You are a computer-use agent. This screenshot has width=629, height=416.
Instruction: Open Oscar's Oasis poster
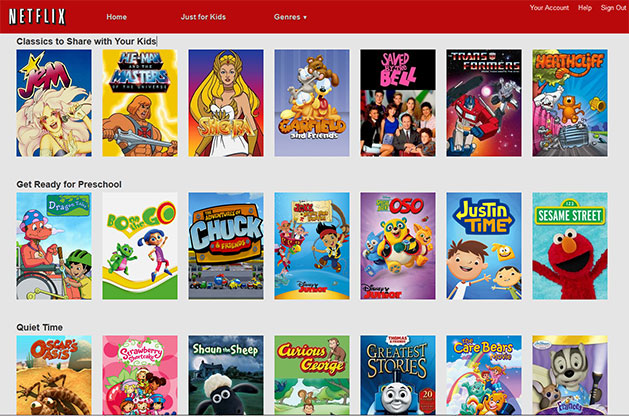pos(54,375)
